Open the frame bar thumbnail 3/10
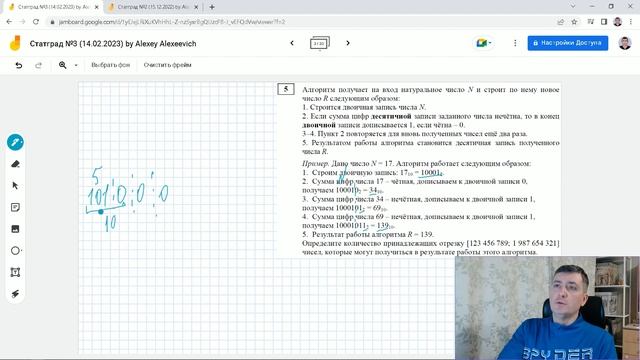The image size is (640, 360). coord(320,43)
